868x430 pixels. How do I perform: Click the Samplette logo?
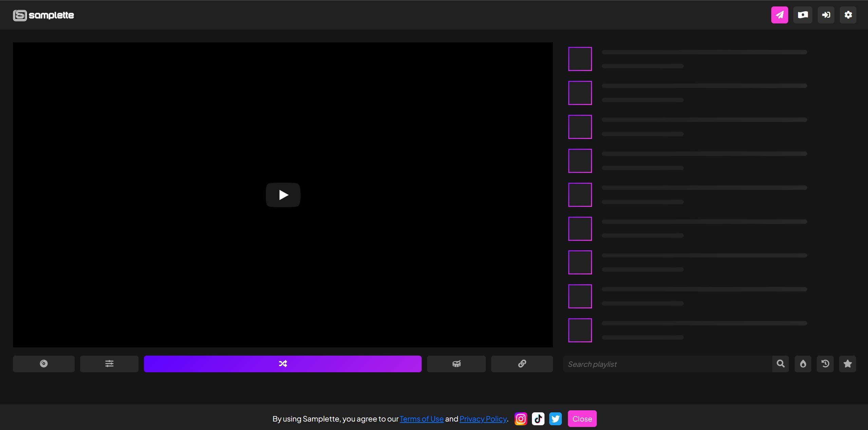coord(43,15)
